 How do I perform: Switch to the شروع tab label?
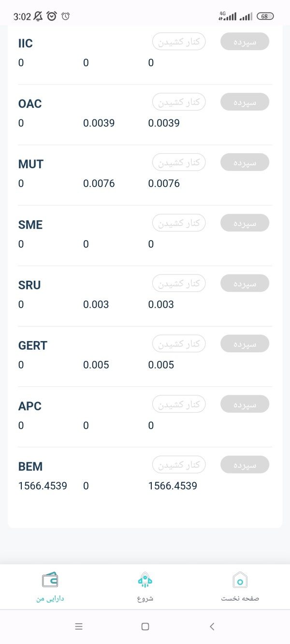coord(145,599)
